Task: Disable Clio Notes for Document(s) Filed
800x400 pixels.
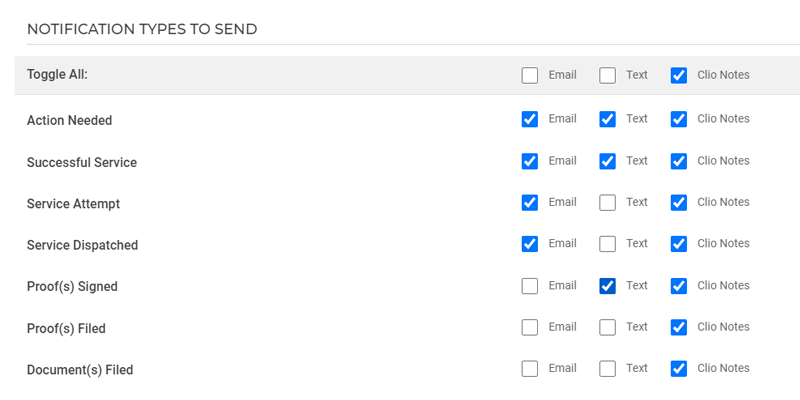Action: pyautogui.click(x=679, y=369)
